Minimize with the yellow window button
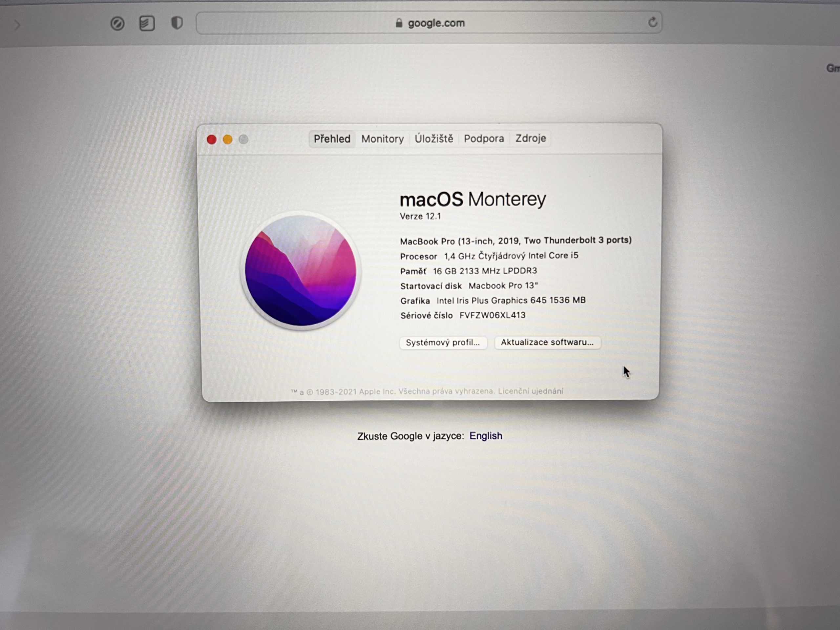Image resolution: width=840 pixels, height=630 pixels. pyautogui.click(x=227, y=140)
